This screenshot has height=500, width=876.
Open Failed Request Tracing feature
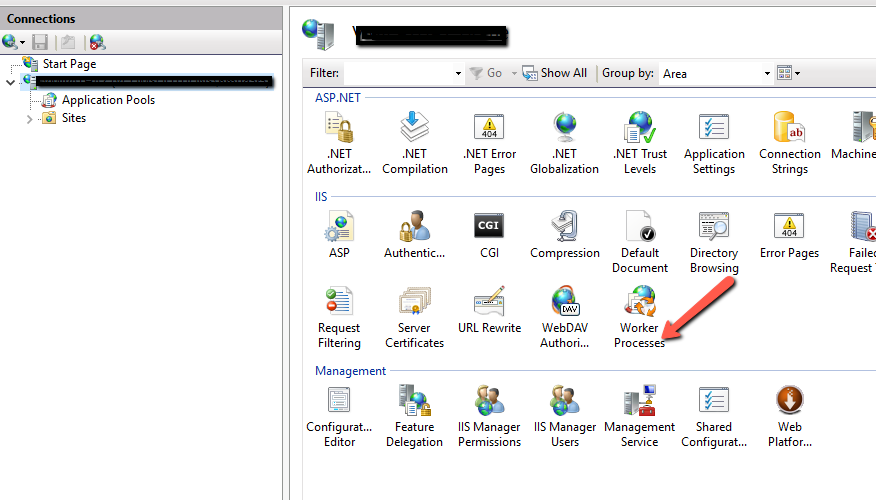pos(855,242)
